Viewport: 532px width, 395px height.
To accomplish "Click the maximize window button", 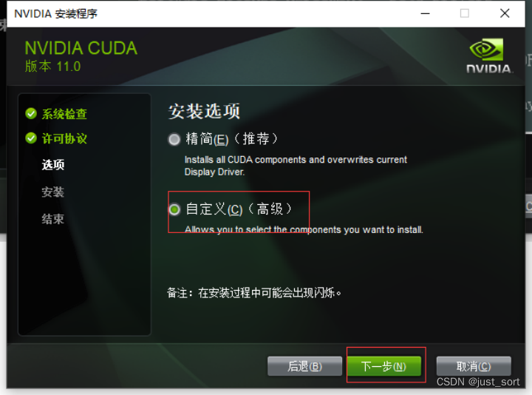I will pos(465,13).
